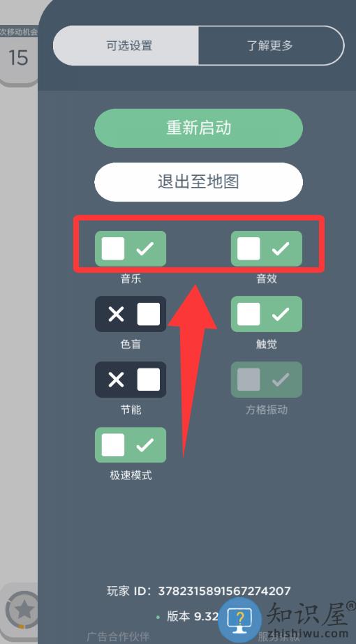Toggle the 音效 sound effects switch

(267, 248)
